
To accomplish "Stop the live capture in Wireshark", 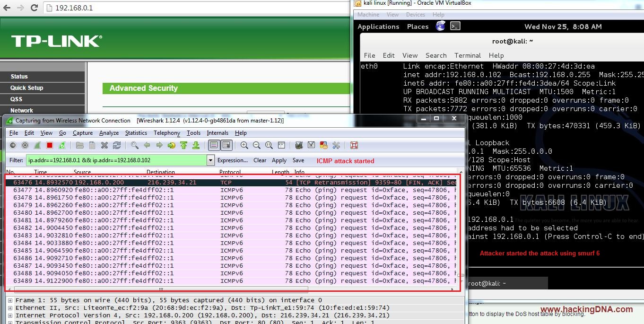I will click(49, 145).
